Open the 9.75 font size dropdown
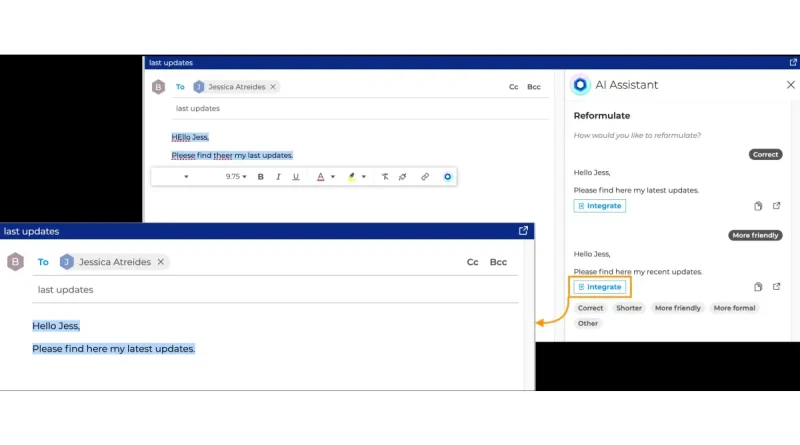 [x=236, y=177]
